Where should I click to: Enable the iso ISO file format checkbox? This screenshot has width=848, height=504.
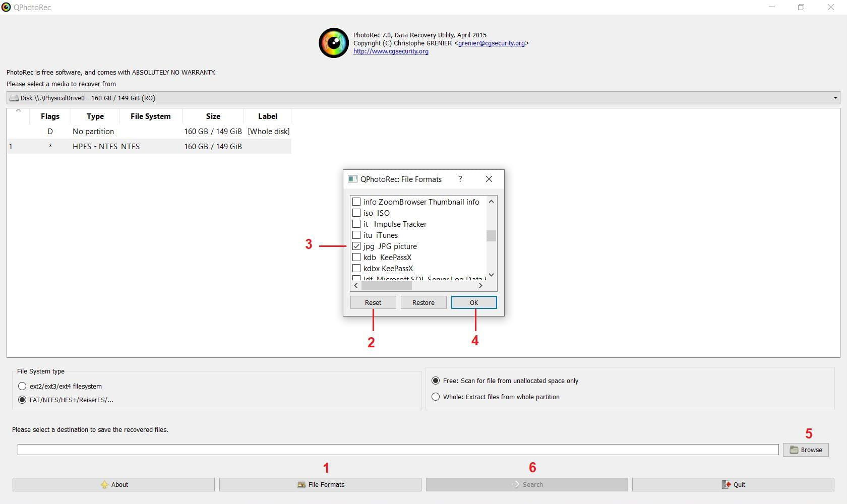[356, 213]
